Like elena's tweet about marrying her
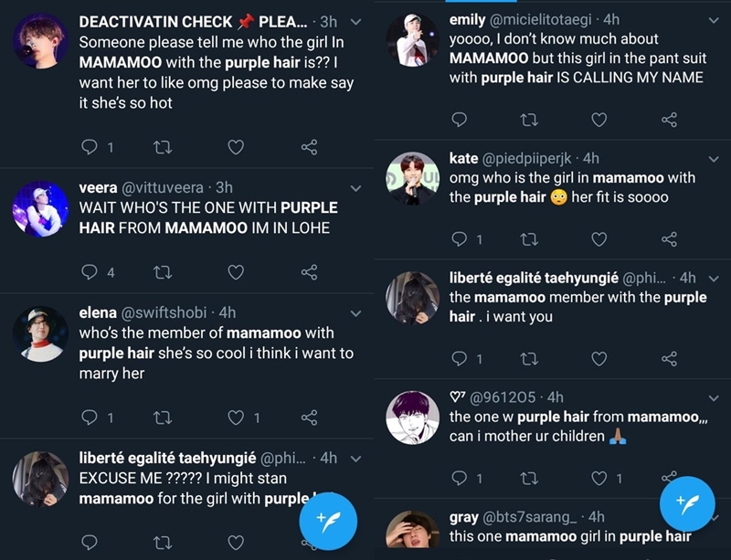This screenshot has width=731, height=560. click(236, 417)
